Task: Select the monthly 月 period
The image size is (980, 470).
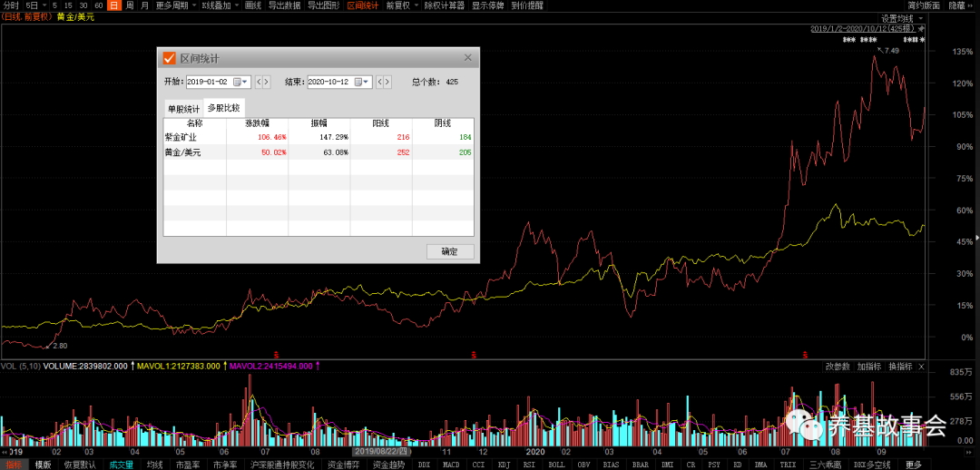Action: (x=144, y=5)
